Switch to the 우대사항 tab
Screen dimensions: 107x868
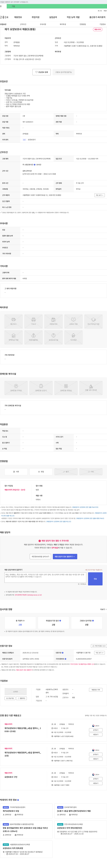(43, 24)
